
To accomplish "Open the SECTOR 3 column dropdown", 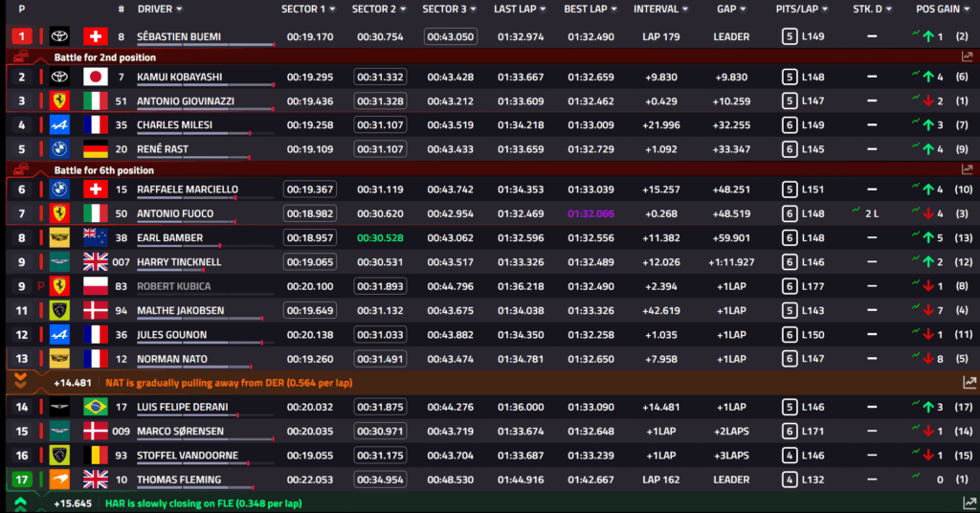I will click(x=473, y=10).
